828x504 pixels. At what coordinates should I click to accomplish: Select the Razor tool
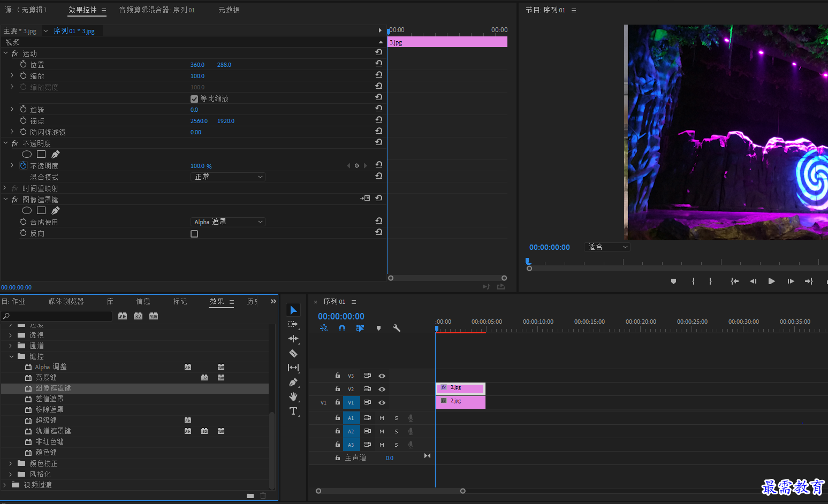(x=293, y=353)
